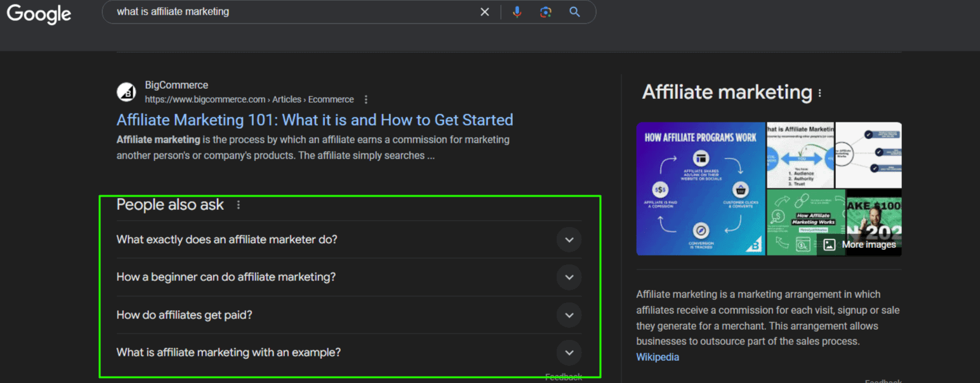Open Google Lens image search
This screenshot has height=383, width=980.
point(545,12)
